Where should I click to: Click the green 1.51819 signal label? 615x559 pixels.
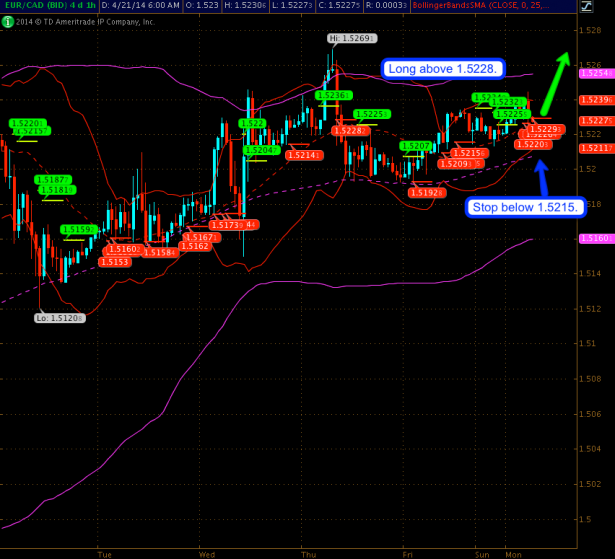57,190
